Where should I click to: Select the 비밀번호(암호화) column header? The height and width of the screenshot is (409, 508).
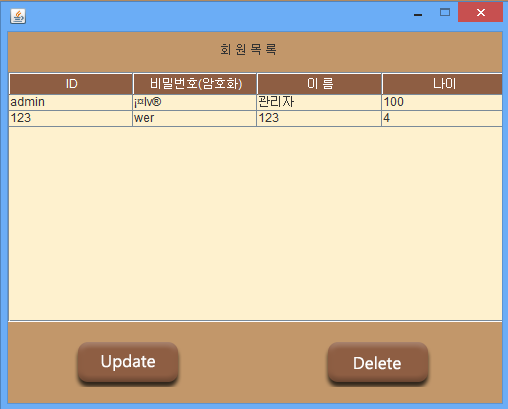(195, 84)
